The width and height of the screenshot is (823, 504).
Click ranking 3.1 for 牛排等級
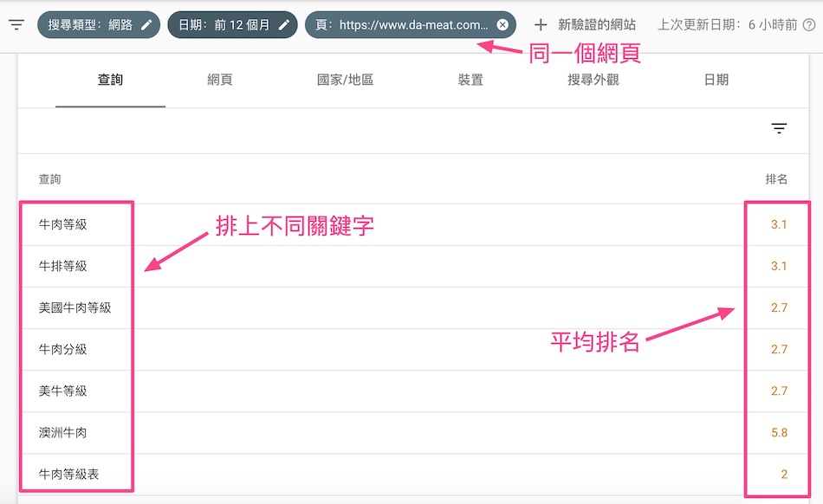(x=779, y=266)
